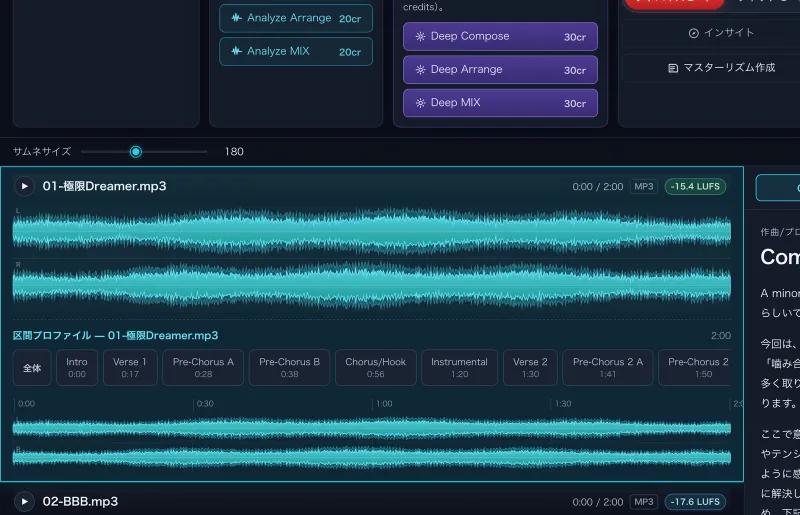
Task: Click the -15.4 LUFS badge
Action: tap(695, 186)
